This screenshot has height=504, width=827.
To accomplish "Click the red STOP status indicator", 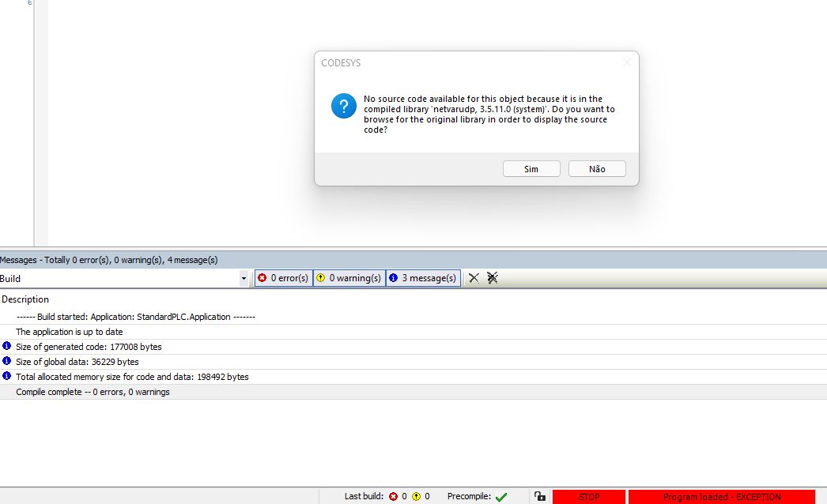I will (x=589, y=497).
